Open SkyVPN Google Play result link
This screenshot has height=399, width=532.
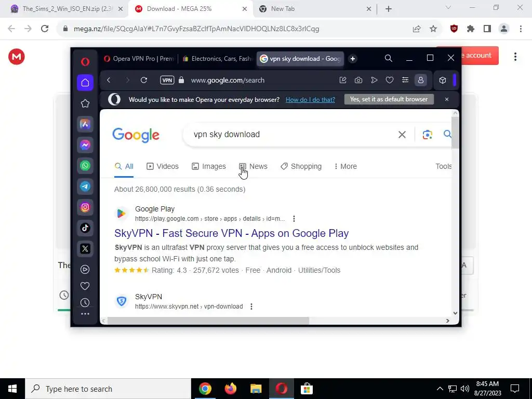(x=231, y=233)
